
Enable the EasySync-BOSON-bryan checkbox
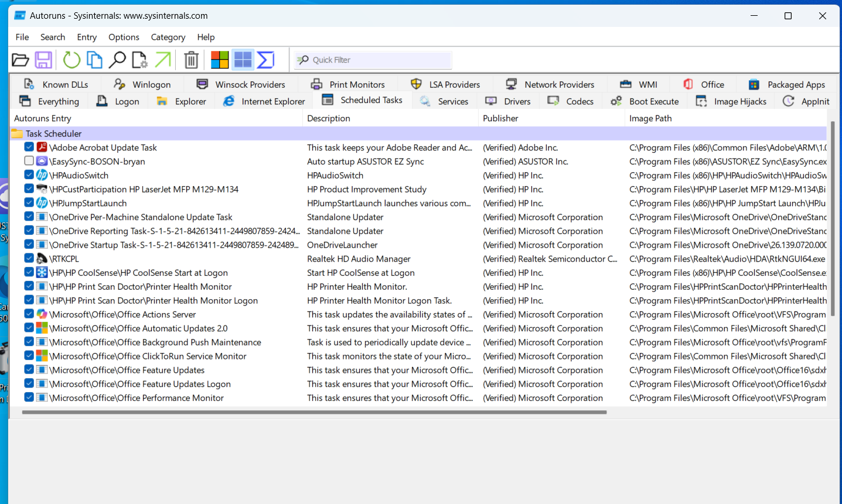tap(29, 161)
